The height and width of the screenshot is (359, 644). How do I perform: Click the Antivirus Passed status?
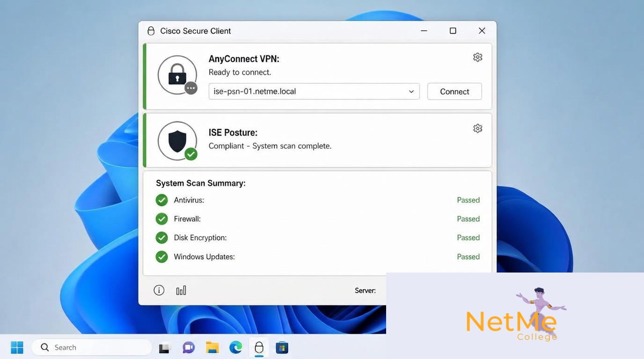468,200
